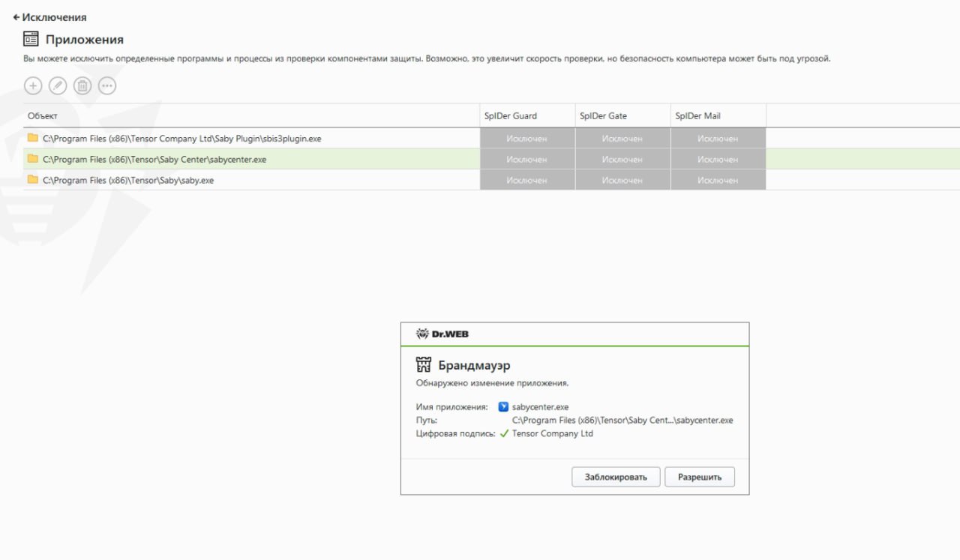Click SpIDer Guard status for saby.exe
The height and width of the screenshot is (560, 960).
coord(526,181)
